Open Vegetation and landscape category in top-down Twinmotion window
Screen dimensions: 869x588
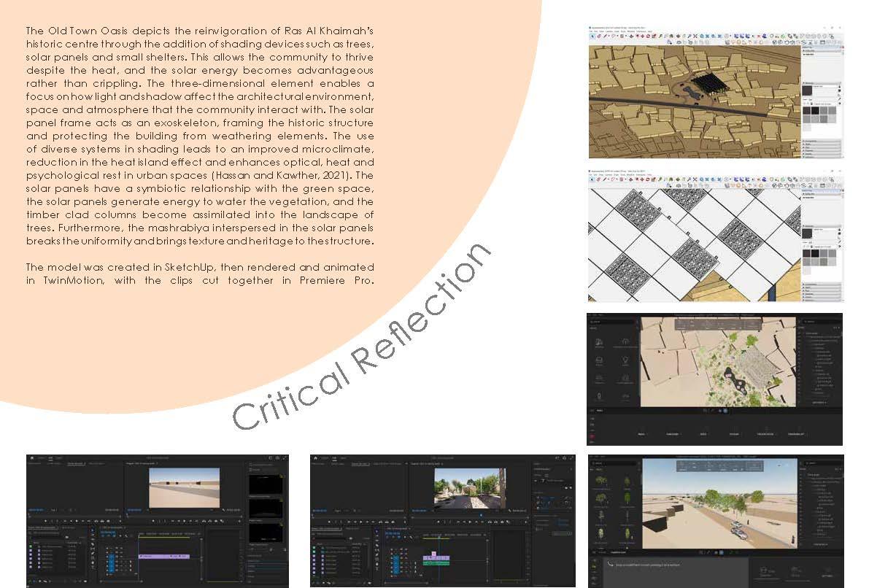point(625,344)
